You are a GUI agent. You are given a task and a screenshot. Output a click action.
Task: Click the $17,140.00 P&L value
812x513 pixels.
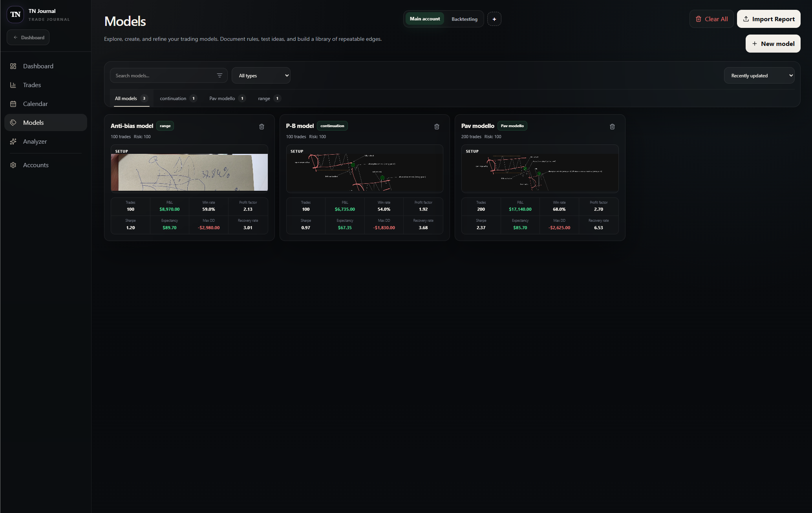(x=520, y=209)
